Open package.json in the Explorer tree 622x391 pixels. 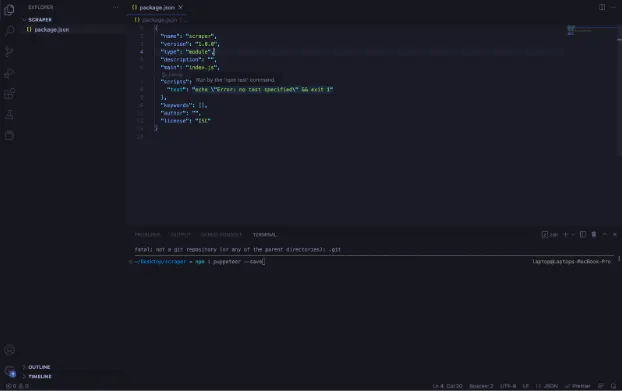52,29
